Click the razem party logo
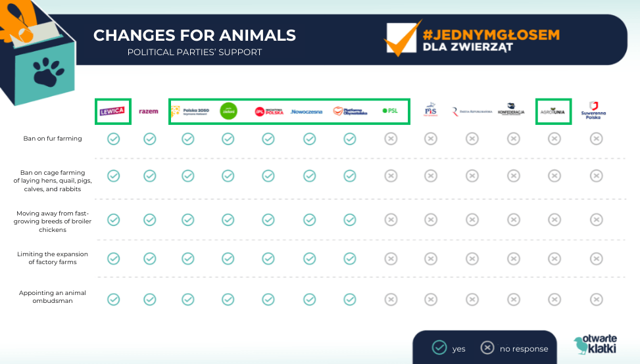The width and height of the screenshot is (640, 364). point(149,111)
